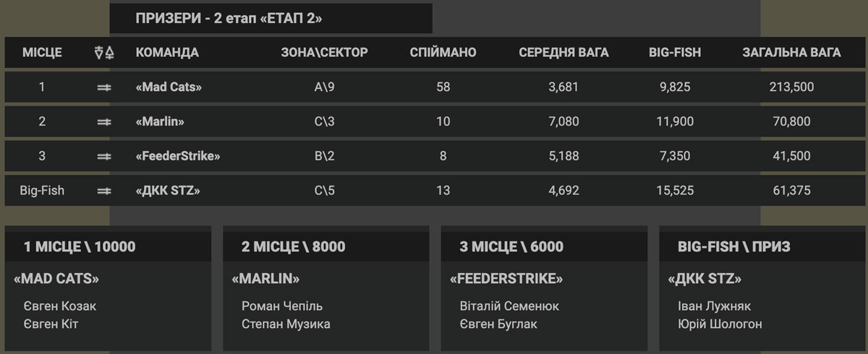
Task: Sort by the СПІЙМАНО column header
Action: click(x=443, y=53)
